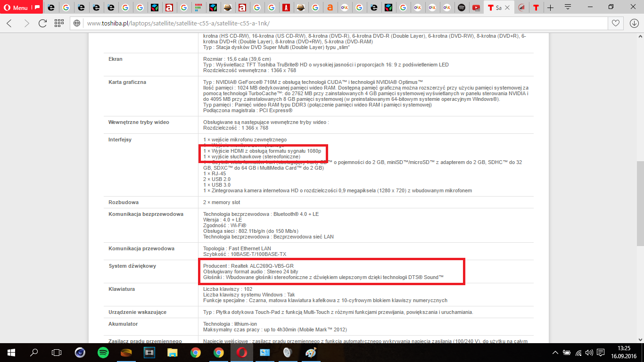Open the downloads arrow icon
Viewport: 644px width, 362px height.
click(x=634, y=23)
